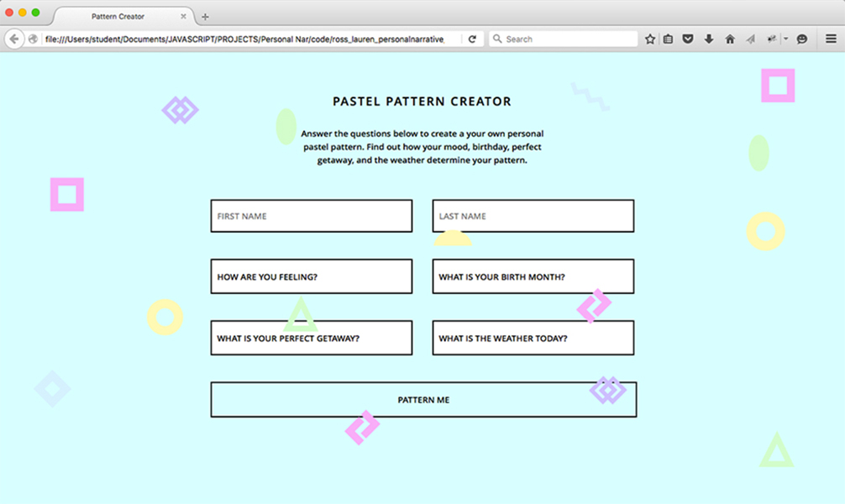This screenshot has width=845, height=504.
Task: Open the downloads arrow icon
Action: click(x=708, y=39)
